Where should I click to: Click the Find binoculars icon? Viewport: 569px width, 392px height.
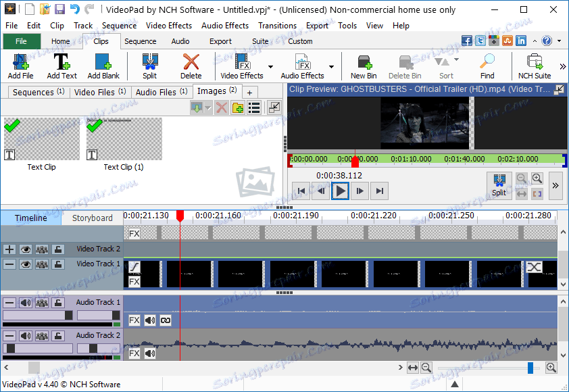pos(487,62)
